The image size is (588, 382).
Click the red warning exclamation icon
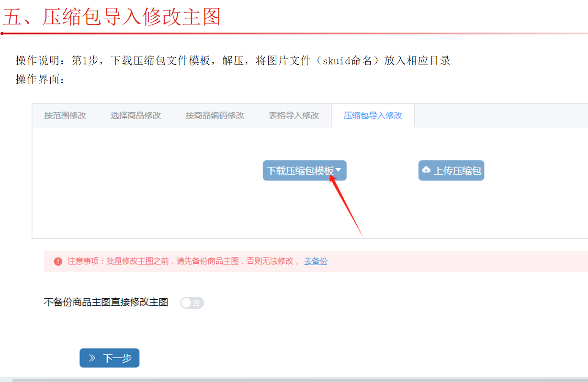click(x=58, y=261)
